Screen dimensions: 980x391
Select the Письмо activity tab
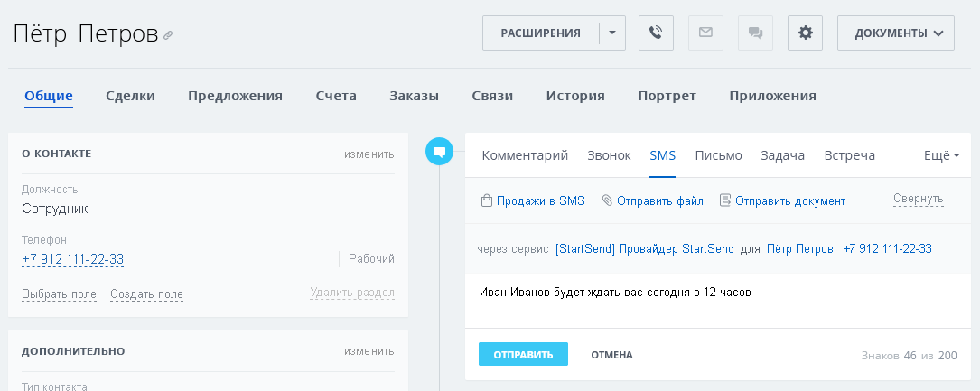tap(718, 155)
